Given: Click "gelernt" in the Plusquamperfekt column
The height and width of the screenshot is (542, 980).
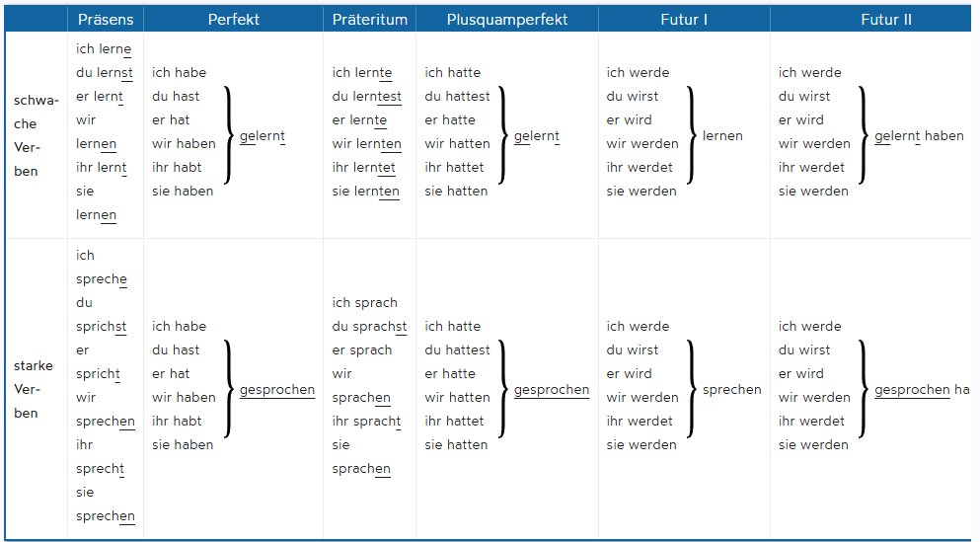Looking at the screenshot, I should 537,136.
